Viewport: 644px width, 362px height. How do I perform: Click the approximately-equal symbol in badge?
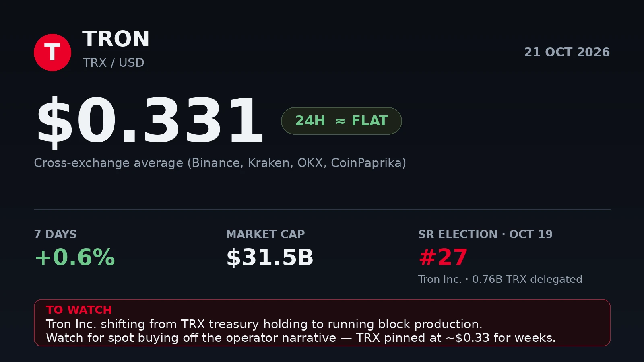pyautogui.click(x=341, y=121)
